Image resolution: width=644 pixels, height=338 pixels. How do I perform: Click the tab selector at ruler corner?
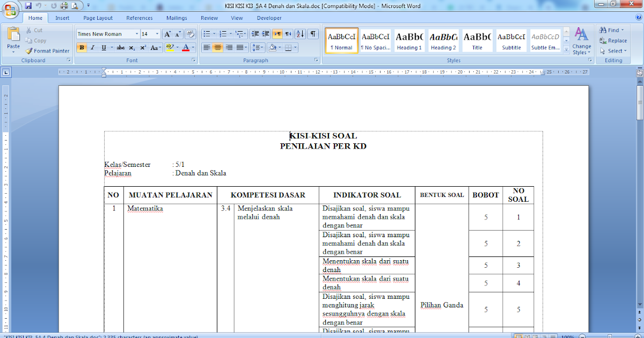pyautogui.click(x=5, y=72)
